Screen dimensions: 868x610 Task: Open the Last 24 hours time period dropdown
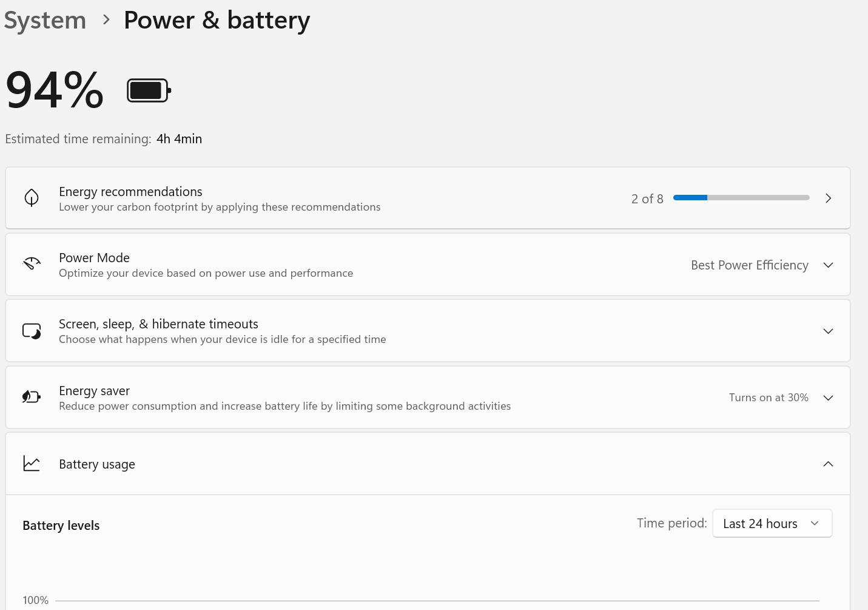tap(772, 524)
